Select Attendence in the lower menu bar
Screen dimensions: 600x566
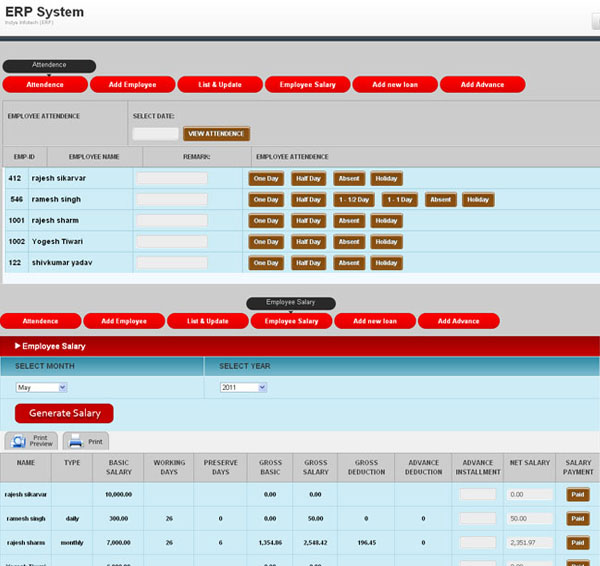(41, 321)
